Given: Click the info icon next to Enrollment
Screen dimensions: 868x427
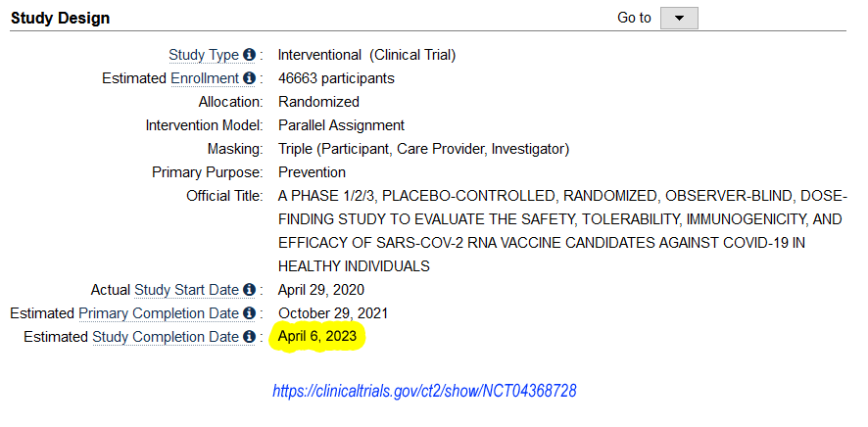Looking at the screenshot, I should pos(249,78).
